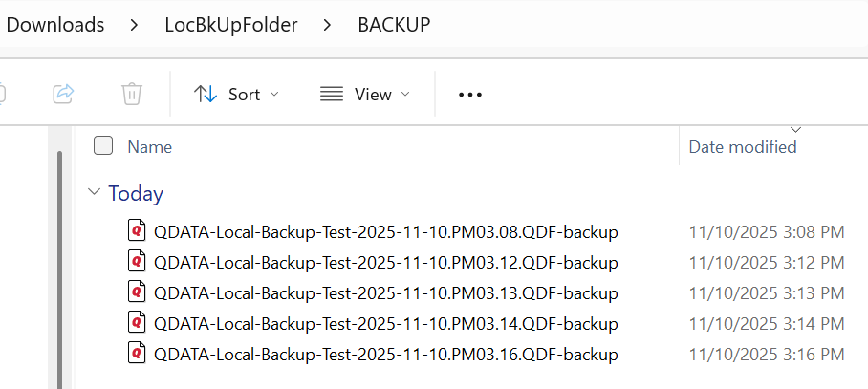The width and height of the screenshot is (868, 389).
Task: Select the file named PM03.14.QDF-backup
Action: coord(386,323)
